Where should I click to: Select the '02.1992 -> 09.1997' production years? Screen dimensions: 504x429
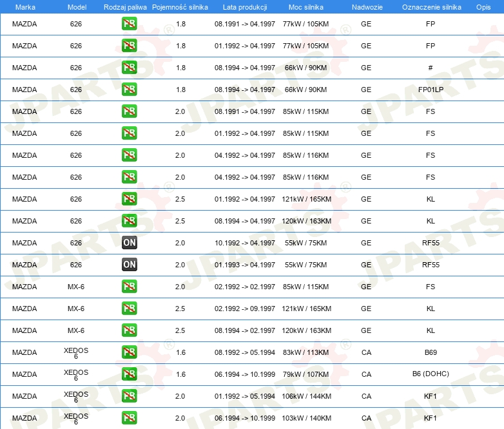pyautogui.click(x=245, y=309)
